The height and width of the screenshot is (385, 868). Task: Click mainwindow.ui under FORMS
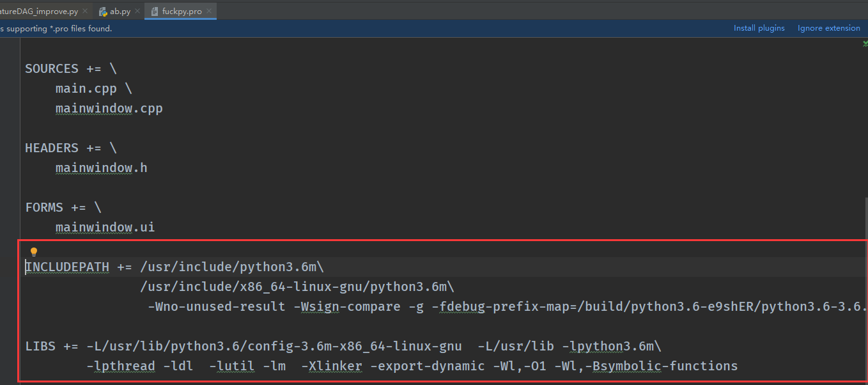[x=105, y=227]
